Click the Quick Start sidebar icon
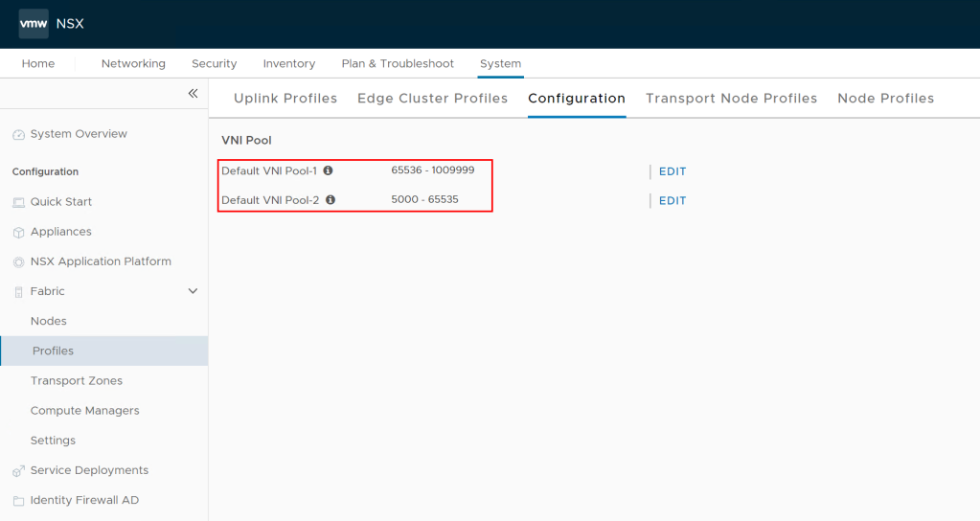980x521 pixels. [19, 202]
